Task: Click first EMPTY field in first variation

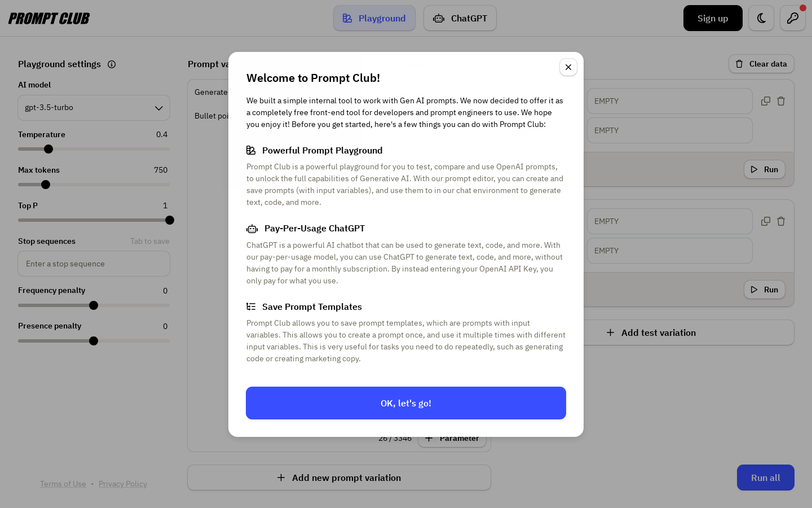Action: (670, 101)
